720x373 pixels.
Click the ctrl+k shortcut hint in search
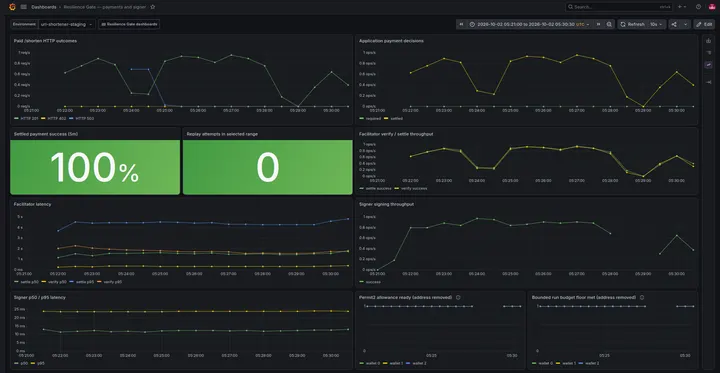coord(665,7)
